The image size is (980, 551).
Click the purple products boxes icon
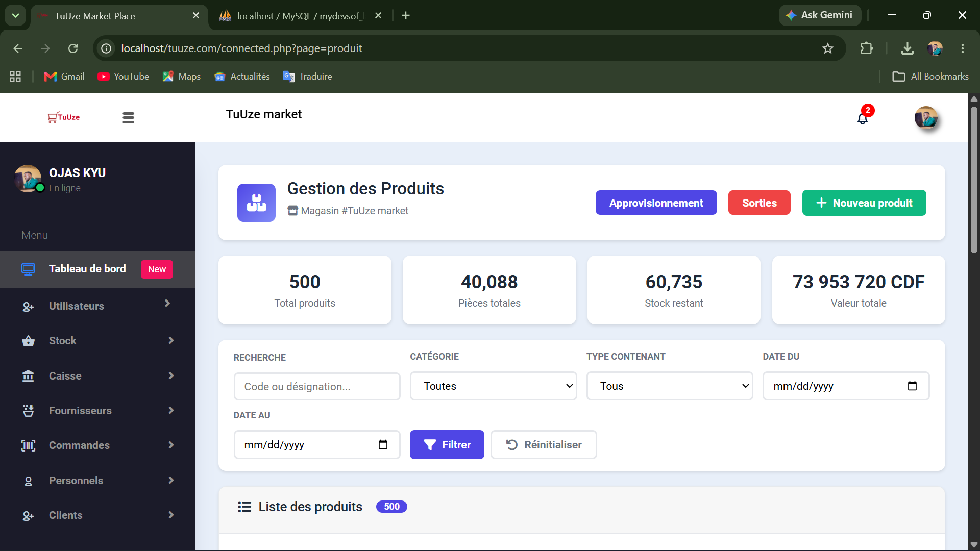(x=256, y=203)
